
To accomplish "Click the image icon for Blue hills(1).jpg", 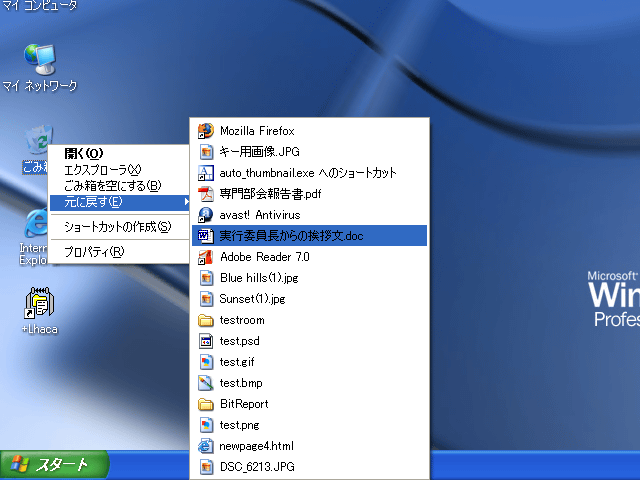I will (206, 278).
